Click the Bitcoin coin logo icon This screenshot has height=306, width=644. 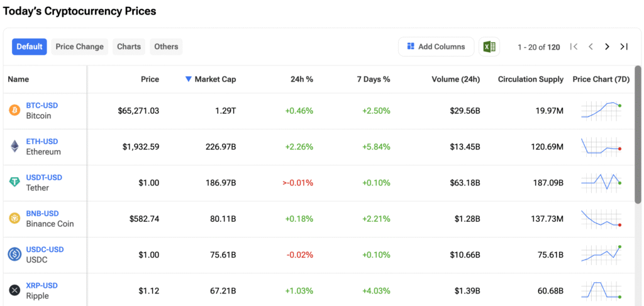15,111
